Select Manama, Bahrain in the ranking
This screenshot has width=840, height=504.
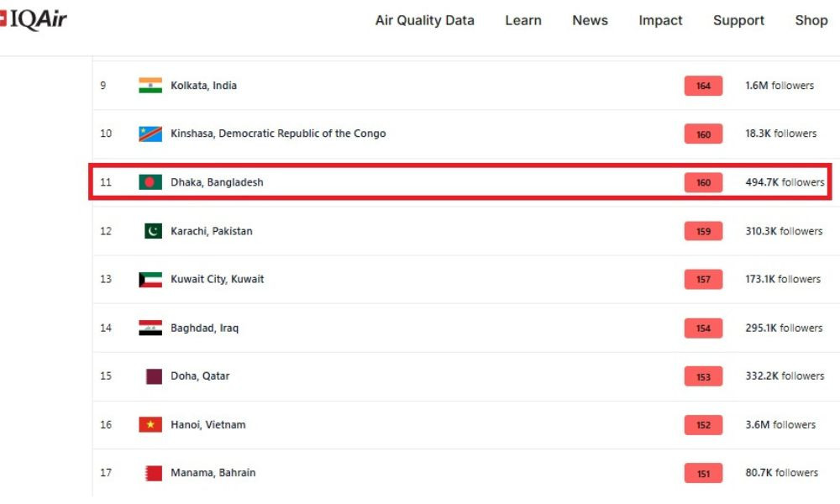point(213,473)
